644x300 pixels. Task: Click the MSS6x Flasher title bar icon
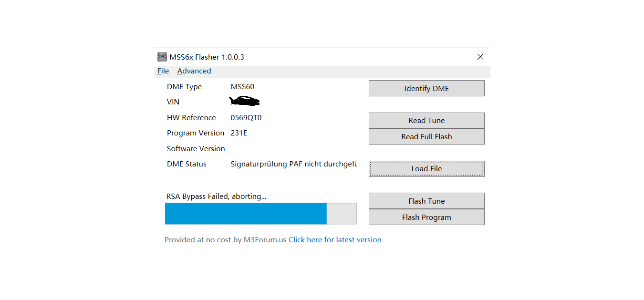162,57
